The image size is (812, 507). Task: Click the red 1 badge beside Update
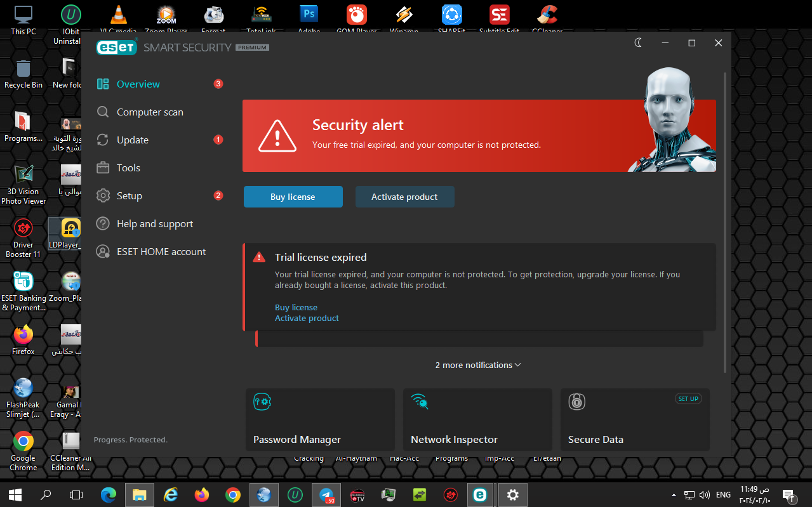(218, 140)
